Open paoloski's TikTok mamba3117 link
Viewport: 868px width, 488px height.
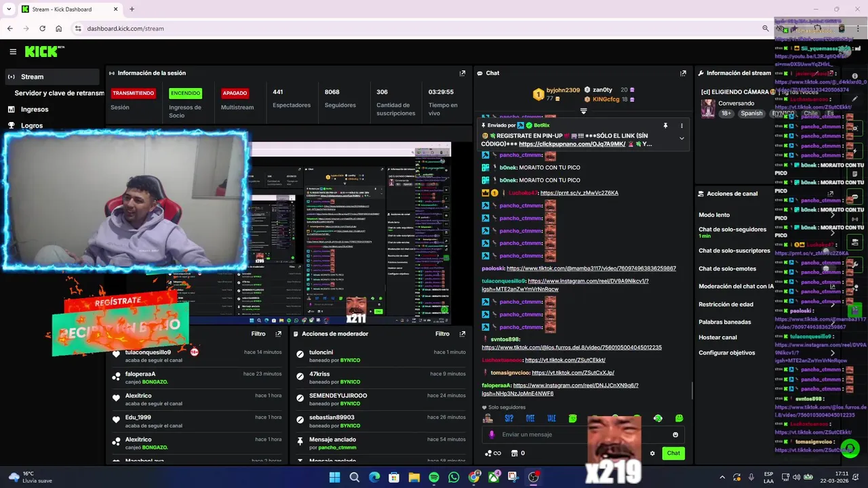[591, 268]
